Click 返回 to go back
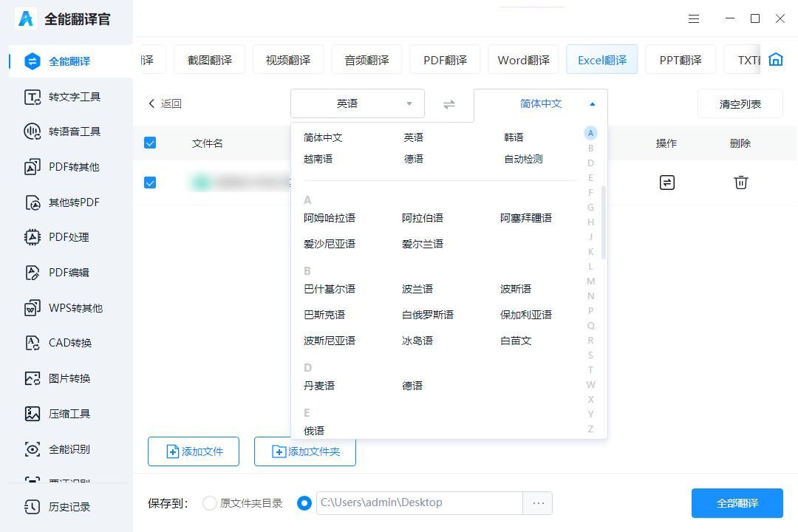798x532 pixels. pyautogui.click(x=165, y=104)
